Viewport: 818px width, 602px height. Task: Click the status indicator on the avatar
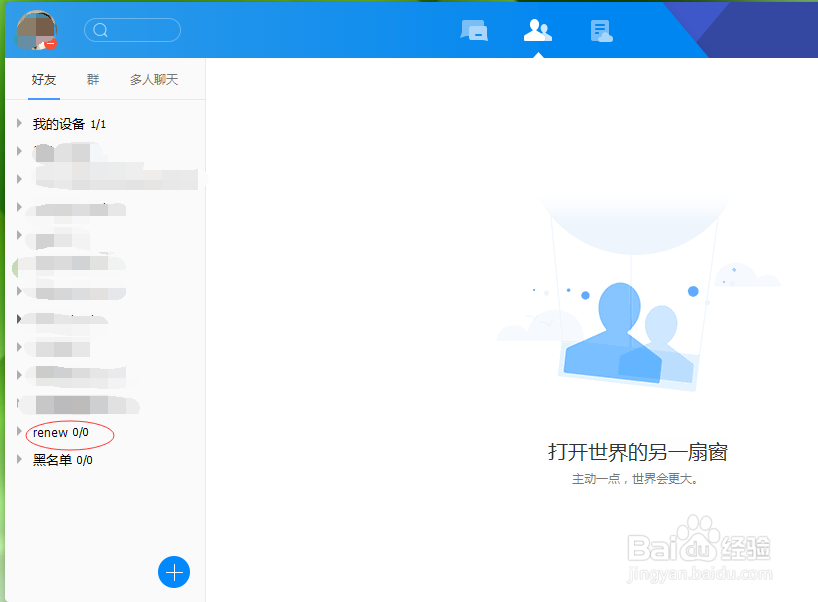pyautogui.click(x=48, y=45)
